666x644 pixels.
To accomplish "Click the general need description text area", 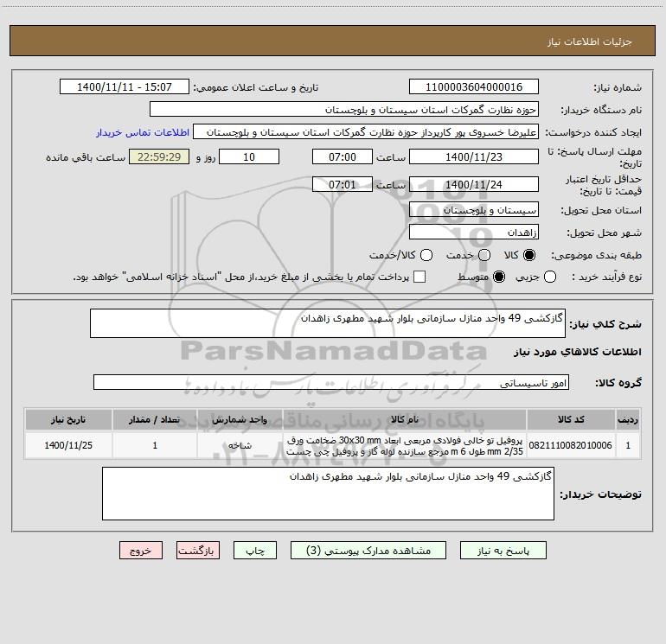I will click(328, 323).
